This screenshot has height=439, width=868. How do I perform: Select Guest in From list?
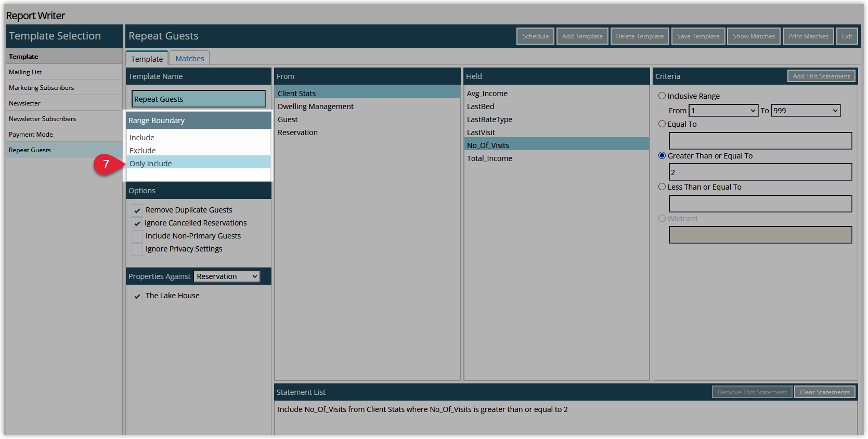point(367,119)
